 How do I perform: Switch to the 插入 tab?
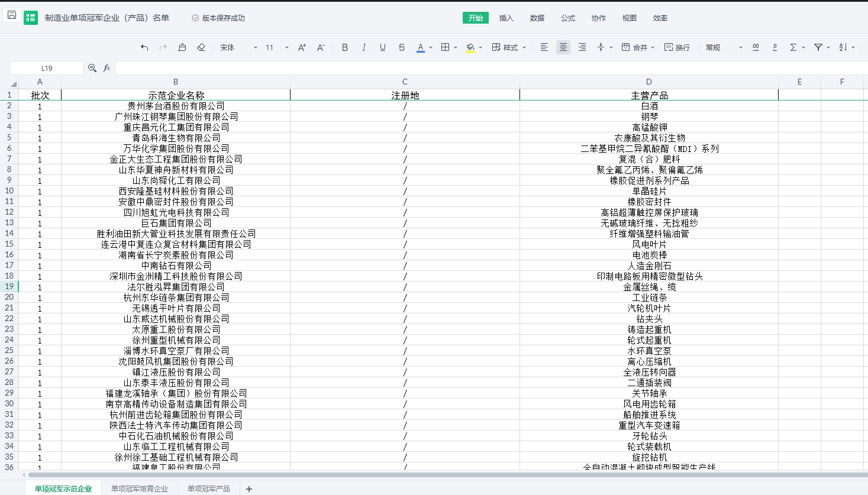(x=506, y=18)
